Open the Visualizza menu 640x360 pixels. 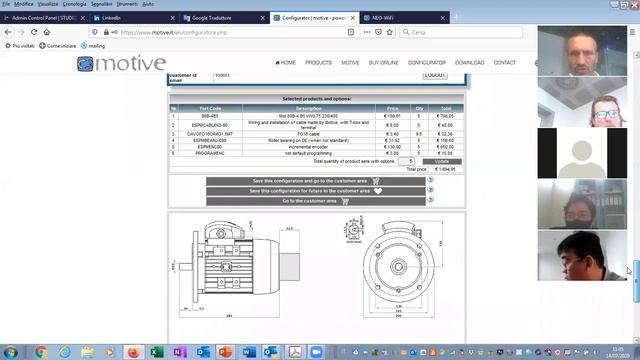[48, 4]
